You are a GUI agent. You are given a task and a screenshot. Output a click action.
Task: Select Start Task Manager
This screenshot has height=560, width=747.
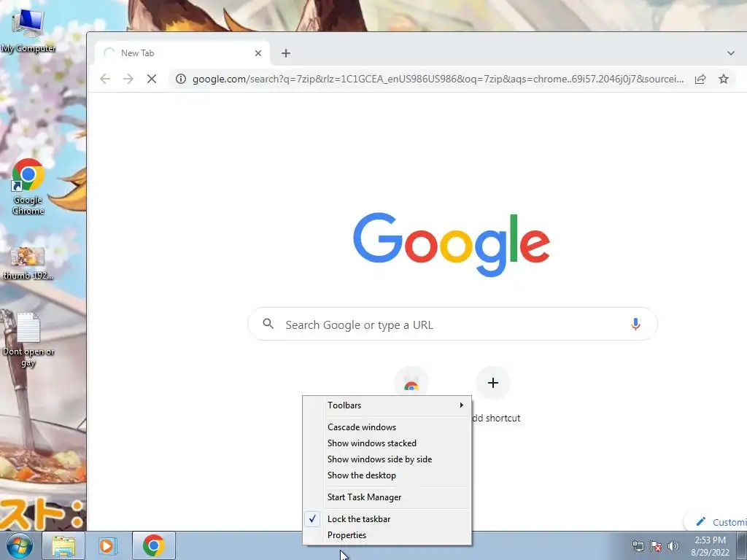click(x=387, y=497)
